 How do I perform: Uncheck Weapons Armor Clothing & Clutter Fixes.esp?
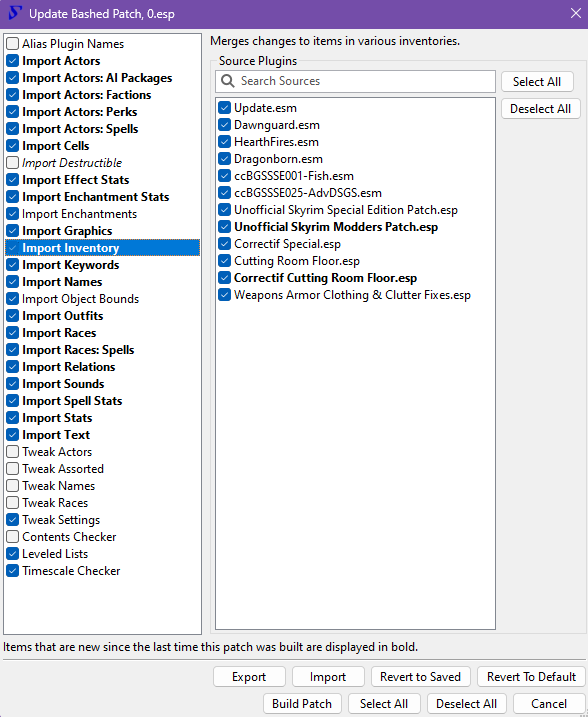tap(224, 294)
